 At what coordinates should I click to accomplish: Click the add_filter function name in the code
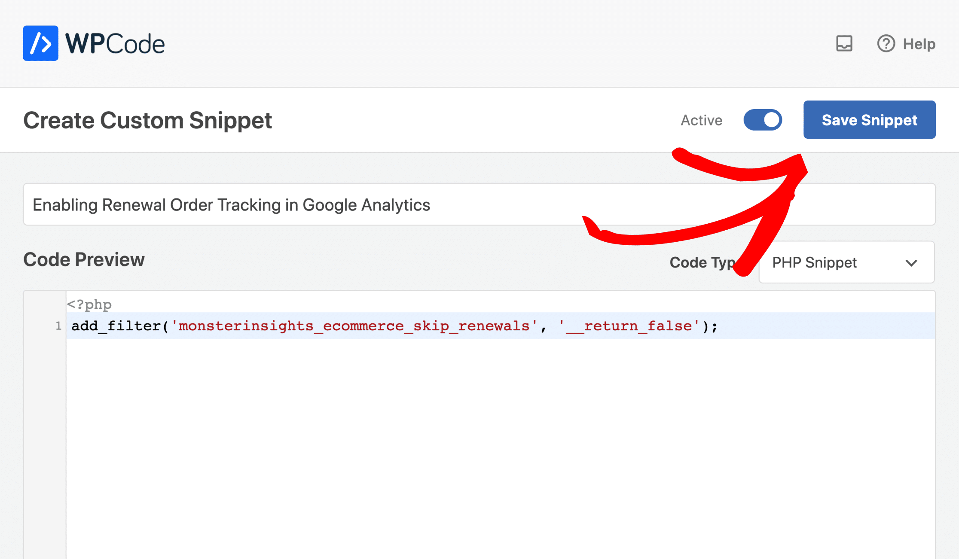click(115, 326)
